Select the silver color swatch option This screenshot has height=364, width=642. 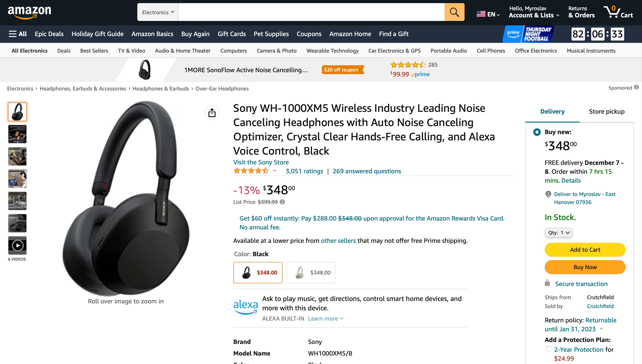(x=311, y=272)
